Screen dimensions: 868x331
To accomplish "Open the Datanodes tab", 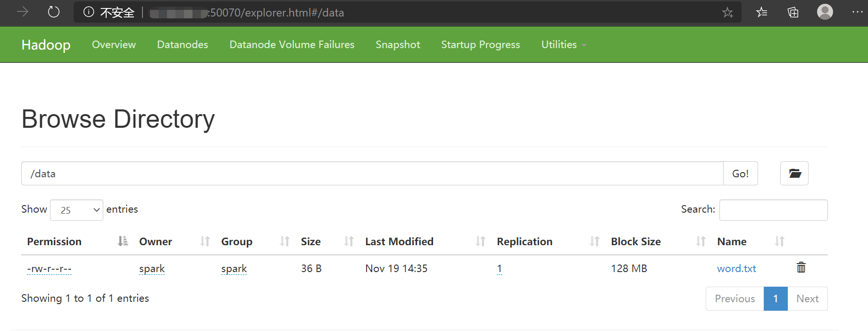I will coord(183,45).
